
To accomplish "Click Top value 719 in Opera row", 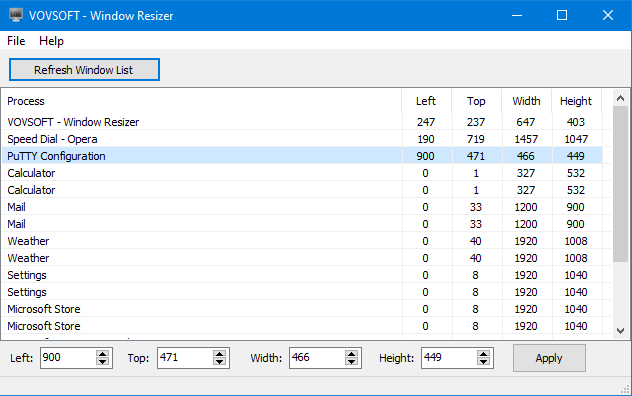I will [x=476, y=139].
